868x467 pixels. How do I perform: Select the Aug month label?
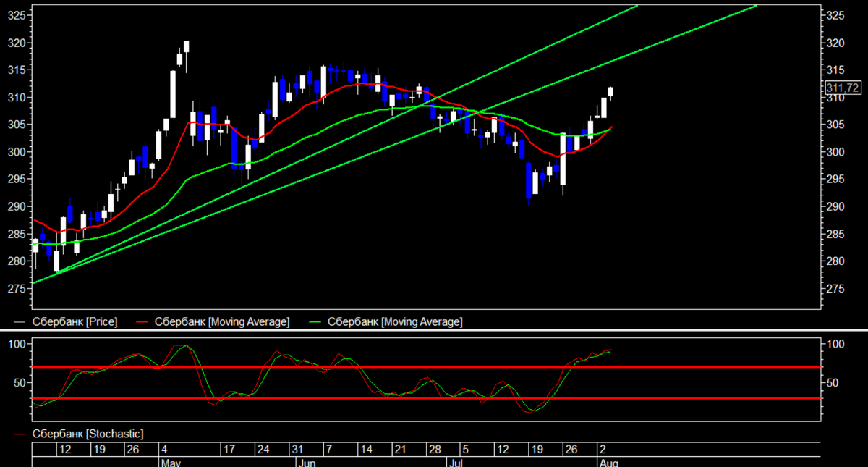[608, 462]
